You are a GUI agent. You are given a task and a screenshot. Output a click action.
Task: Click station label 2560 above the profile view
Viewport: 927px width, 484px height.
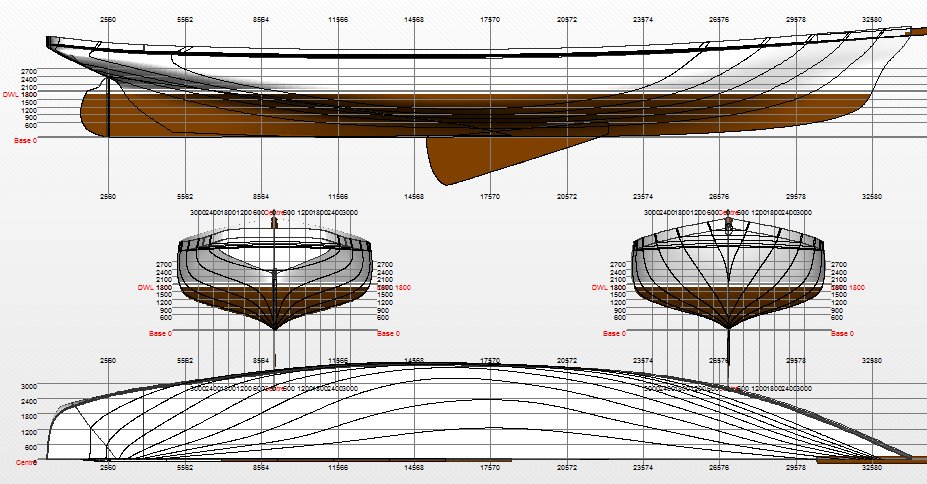108,19
